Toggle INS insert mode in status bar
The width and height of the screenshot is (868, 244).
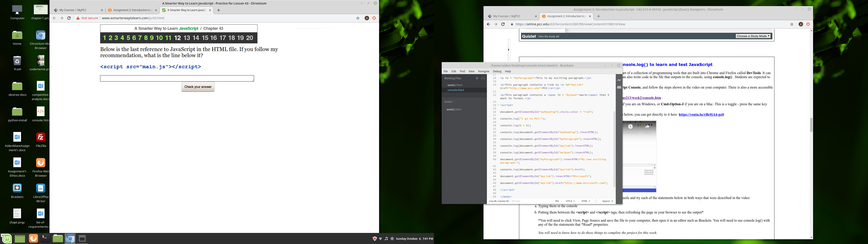point(557,201)
